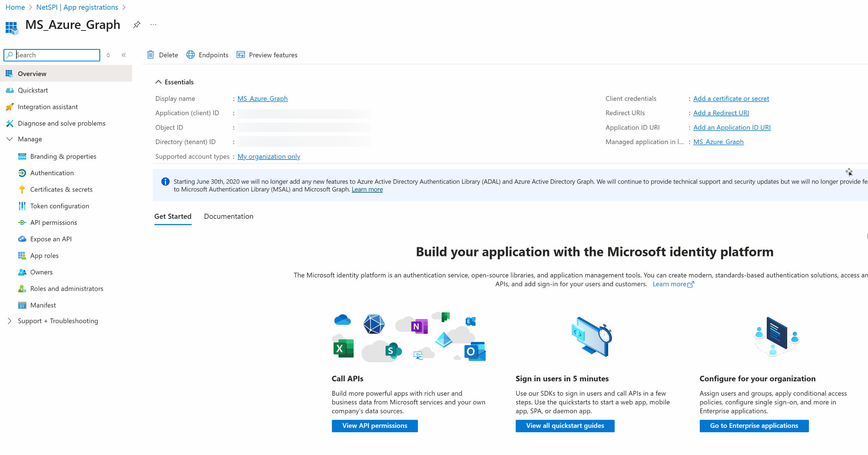Open the MS_Azure_Graph display name link
Viewport: 868px width, 455px height.
(x=262, y=99)
